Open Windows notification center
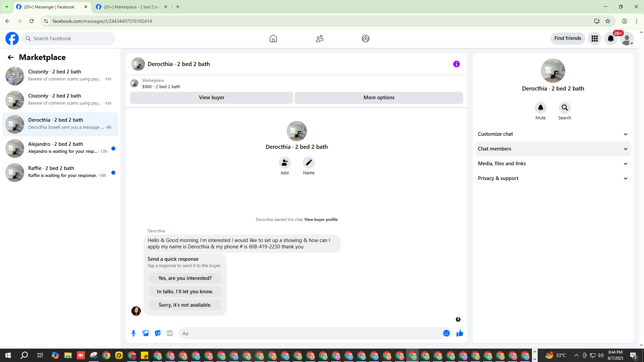The height and width of the screenshot is (362, 644). point(634,355)
